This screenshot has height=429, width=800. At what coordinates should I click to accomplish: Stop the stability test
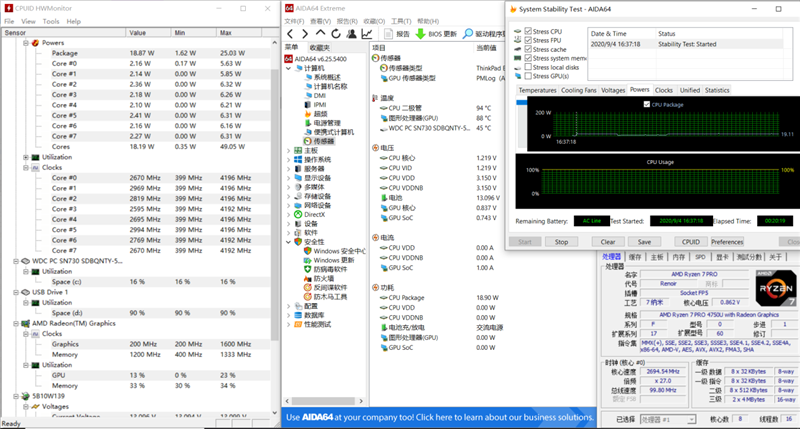(561, 242)
